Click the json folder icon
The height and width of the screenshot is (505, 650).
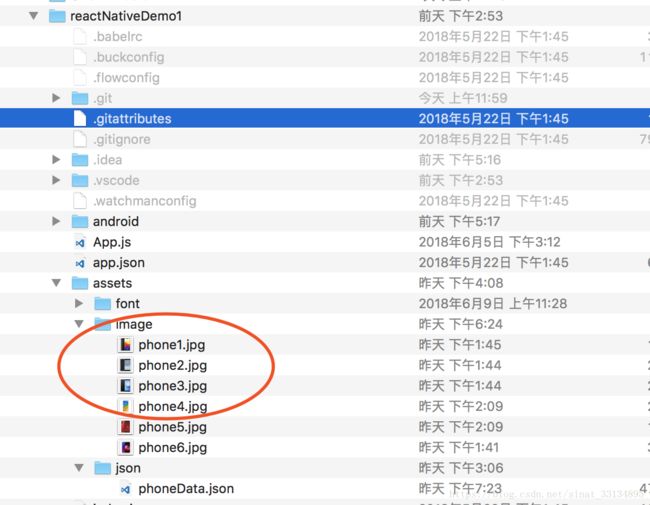coord(103,468)
